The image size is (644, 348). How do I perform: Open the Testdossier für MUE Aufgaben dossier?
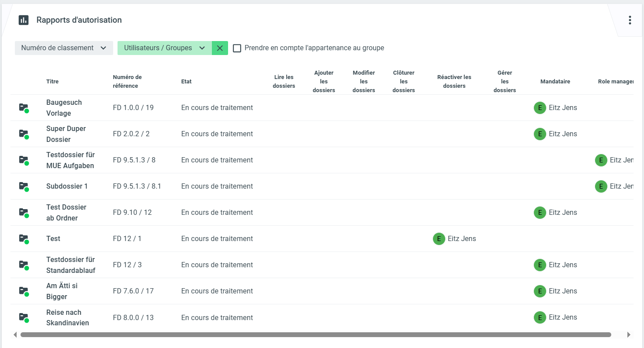pyautogui.click(x=70, y=160)
